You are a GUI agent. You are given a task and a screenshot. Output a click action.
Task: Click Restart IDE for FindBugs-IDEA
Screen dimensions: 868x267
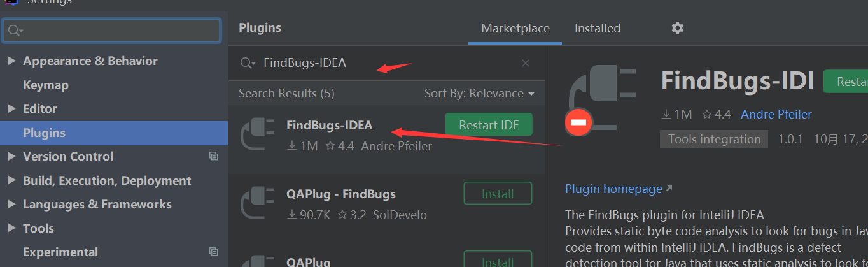pyautogui.click(x=489, y=125)
